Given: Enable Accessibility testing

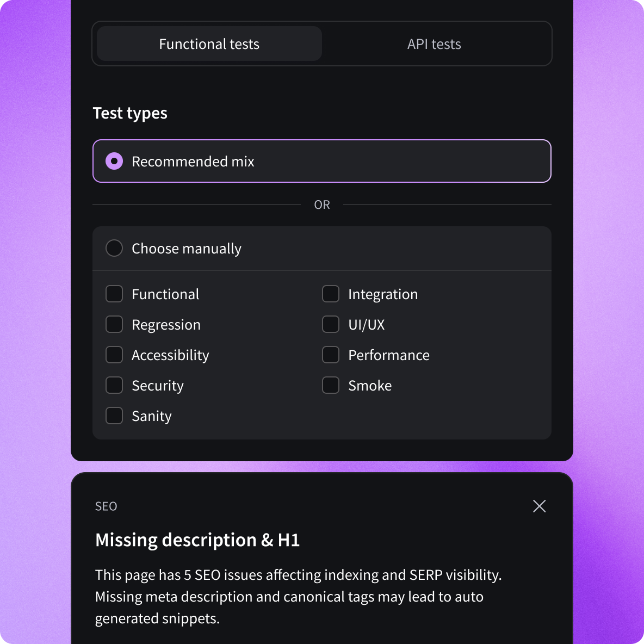Looking at the screenshot, I should [x=114, y=355].
